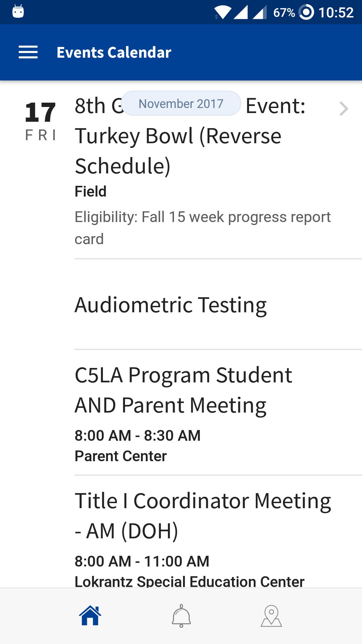362x644 pixels.
Task: Tap the Eligibility progress report description
Action: click(202, 228)
